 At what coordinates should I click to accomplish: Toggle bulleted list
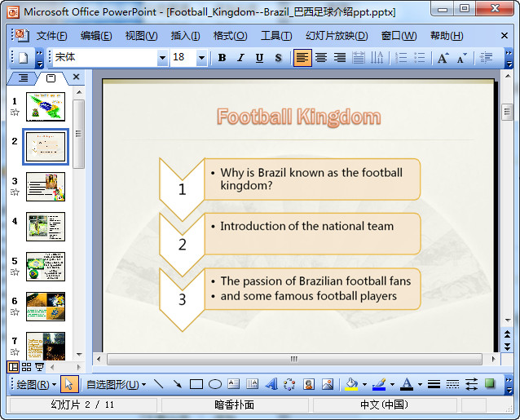click(x=420, y=58)
